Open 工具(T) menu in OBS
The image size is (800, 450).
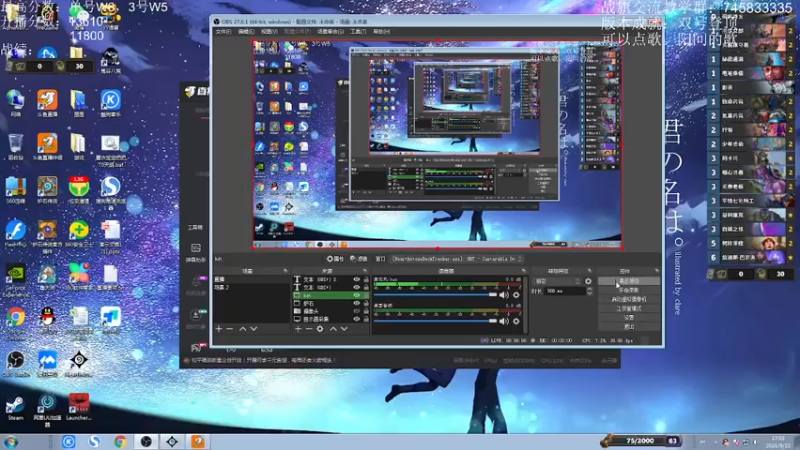click(358, 32)
